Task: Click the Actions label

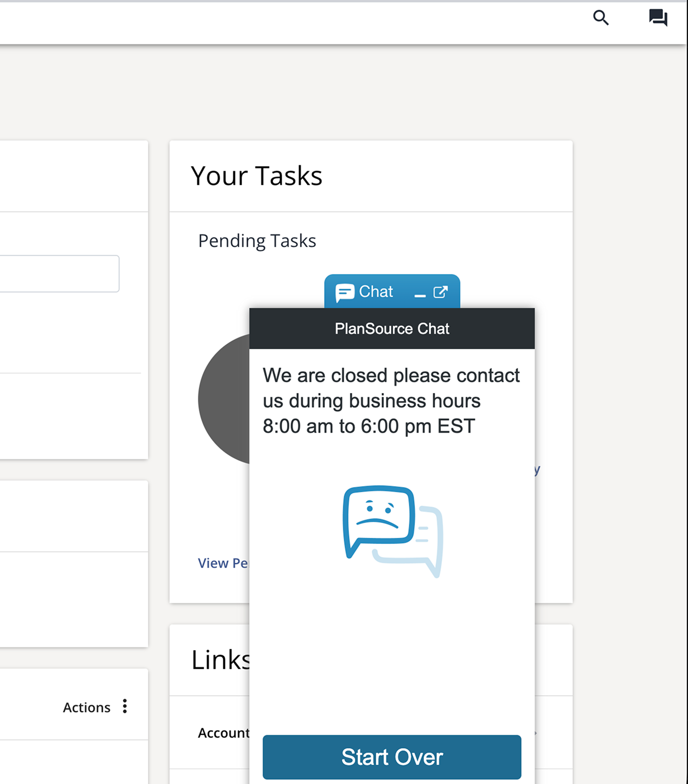Action: coord(86,707)
